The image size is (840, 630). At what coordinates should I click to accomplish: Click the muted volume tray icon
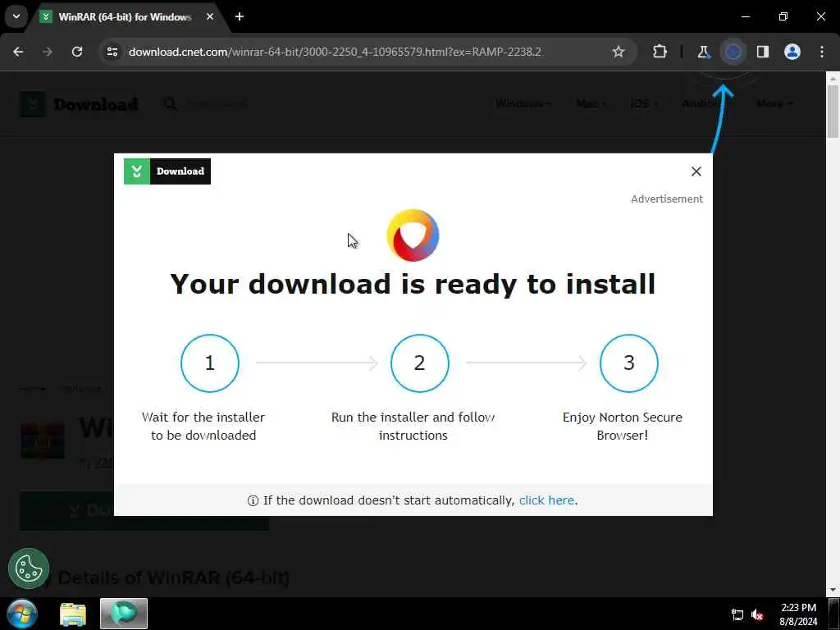click(757, 615)
